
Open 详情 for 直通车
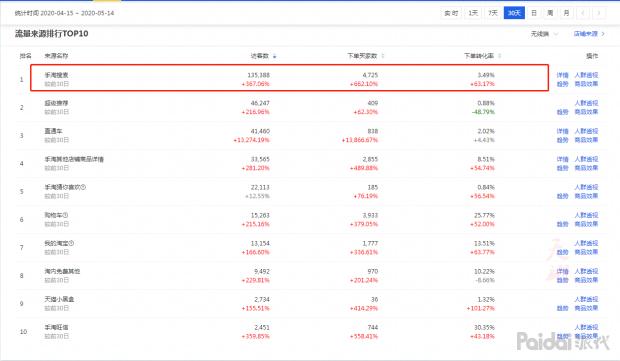click(562, 131)
